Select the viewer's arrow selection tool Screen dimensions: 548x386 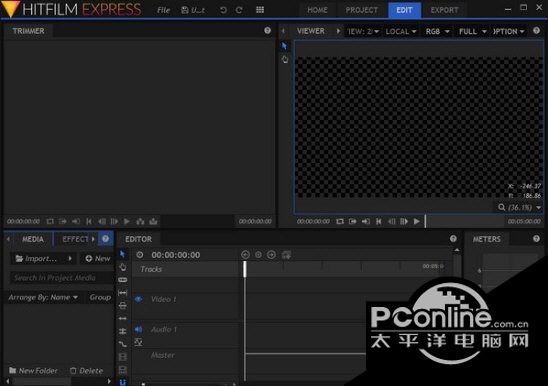click(x=284, y=46)
